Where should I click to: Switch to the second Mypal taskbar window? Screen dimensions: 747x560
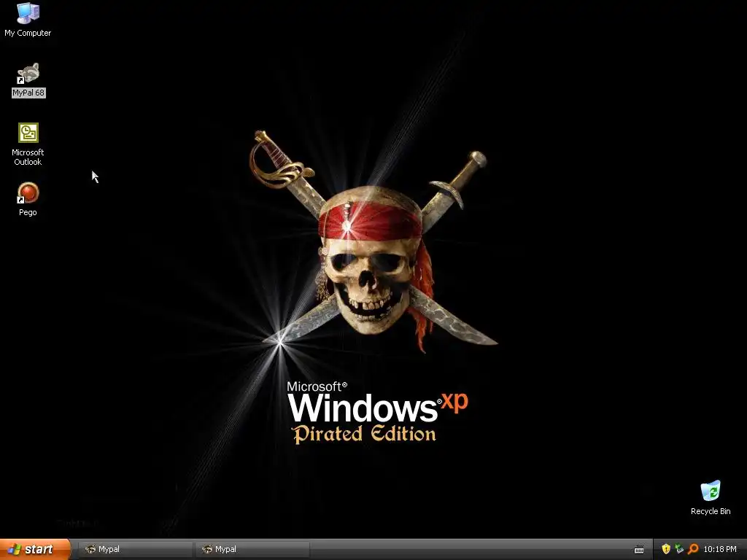(x=252, y=550)
